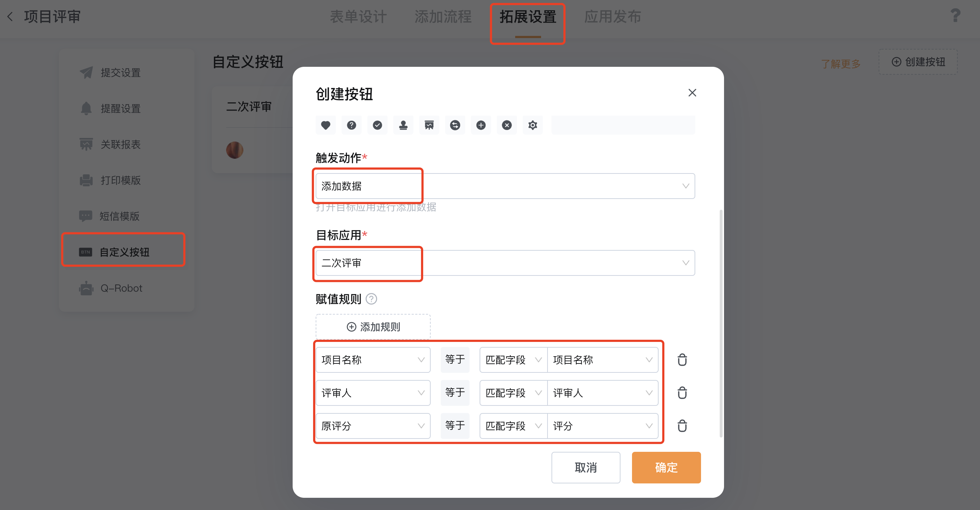Image resolution: width=980 pixels, height=510 pixels.
Task: Expand the 原评分 target field dropdown
Action: [373, 426]
